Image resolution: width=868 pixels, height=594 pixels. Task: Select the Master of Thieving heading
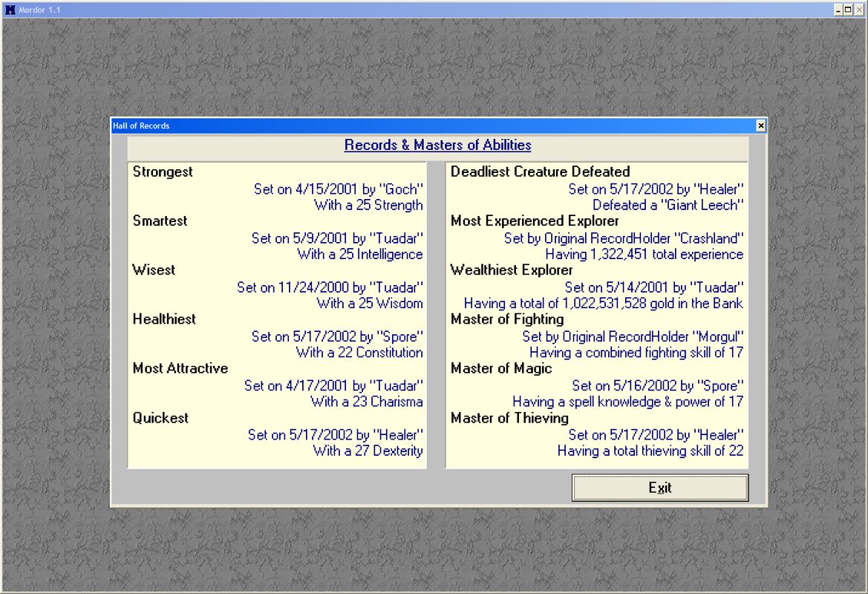509,417
